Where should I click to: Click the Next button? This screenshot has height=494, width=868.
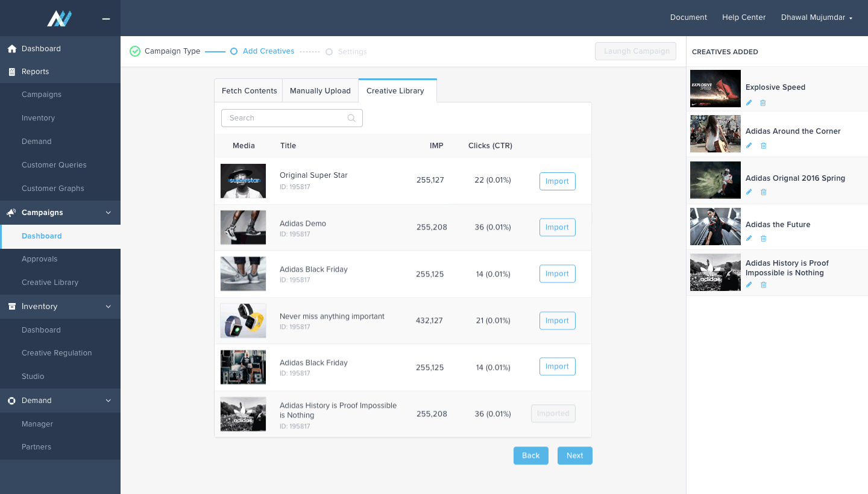point(575,455)
